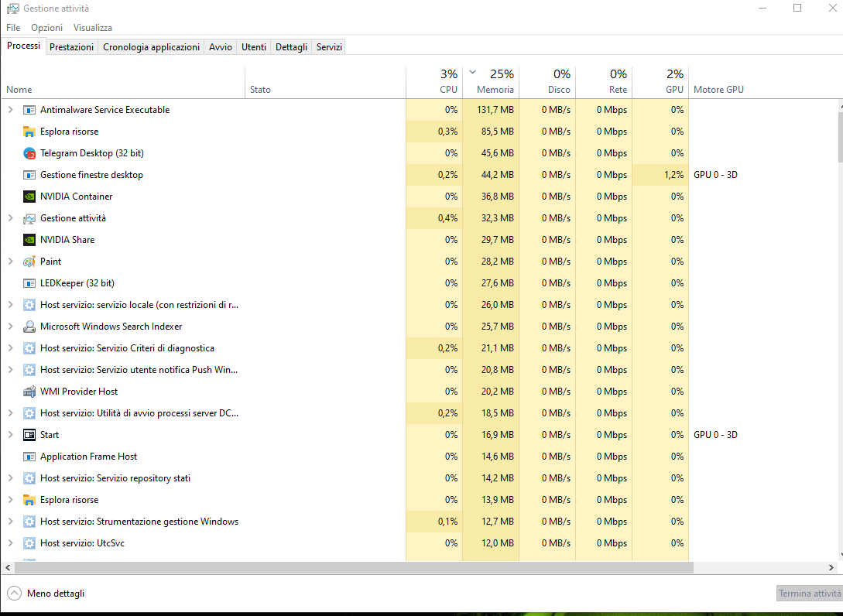Sort by the Memoria column header
Screen dimensions: 843x616
[490, 83]
